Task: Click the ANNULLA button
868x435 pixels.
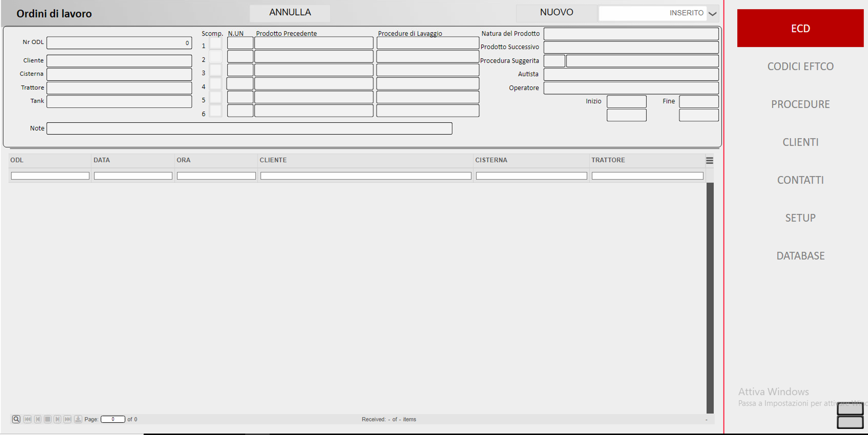Action: (x=290, y=13)
